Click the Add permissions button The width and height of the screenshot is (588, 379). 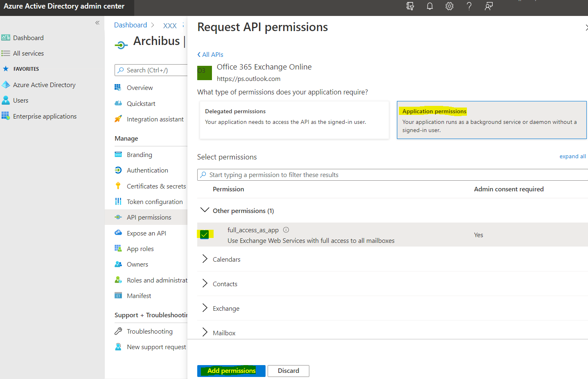tap(231, 371)
